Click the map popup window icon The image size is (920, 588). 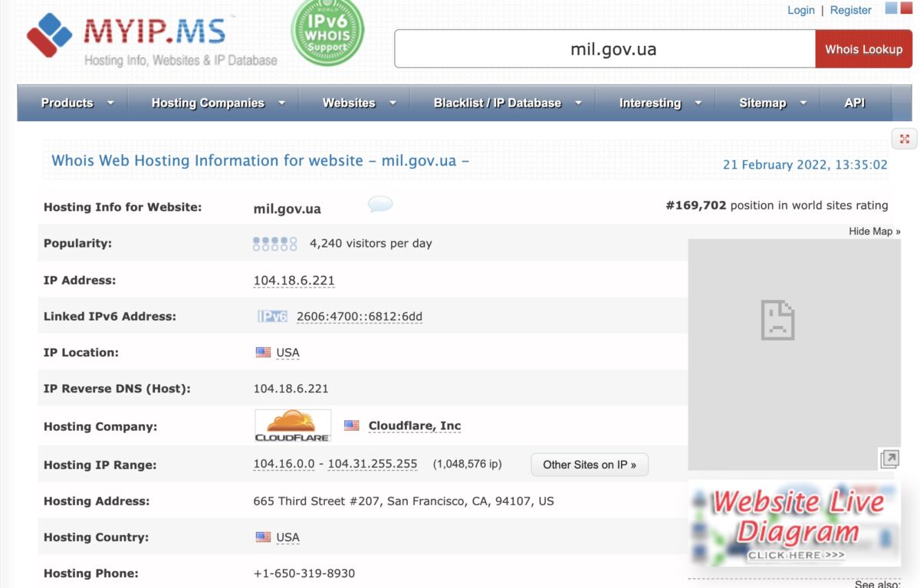889,459
